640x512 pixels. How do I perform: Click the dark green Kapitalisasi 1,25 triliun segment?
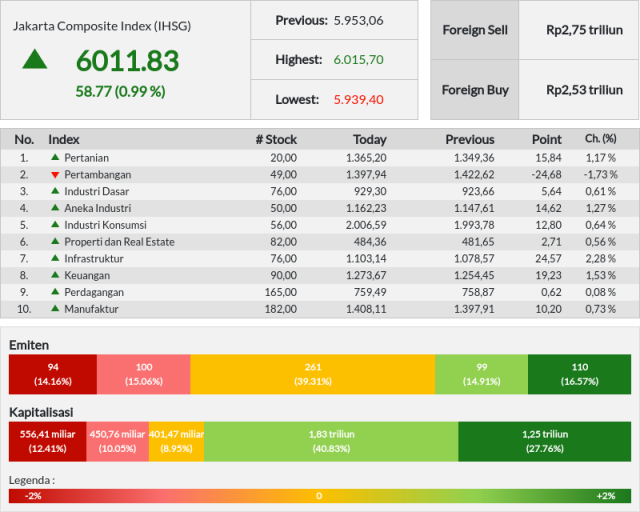(544, 441)
